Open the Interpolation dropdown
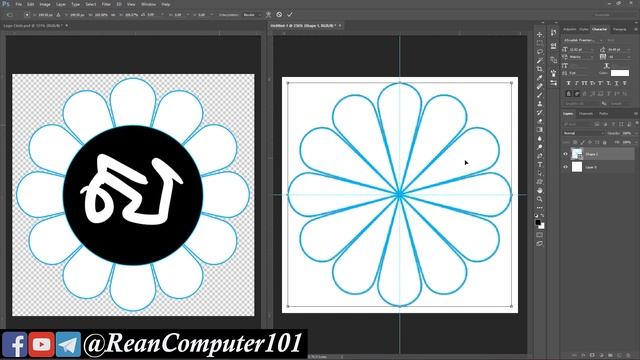The image size is (640, 360). (x=251, y=15)
